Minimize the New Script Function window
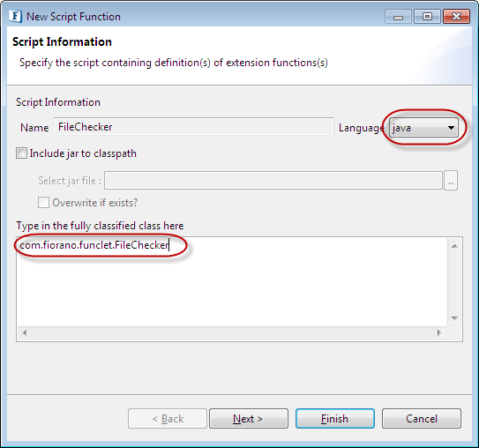The height and width of the screenshot is (448, 479). [398, 17]
